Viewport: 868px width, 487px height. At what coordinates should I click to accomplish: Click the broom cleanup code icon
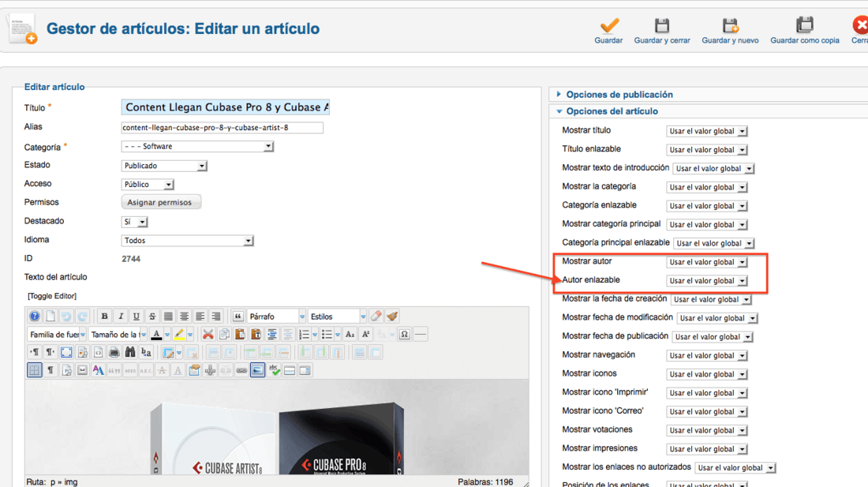(x=392, y=316)
